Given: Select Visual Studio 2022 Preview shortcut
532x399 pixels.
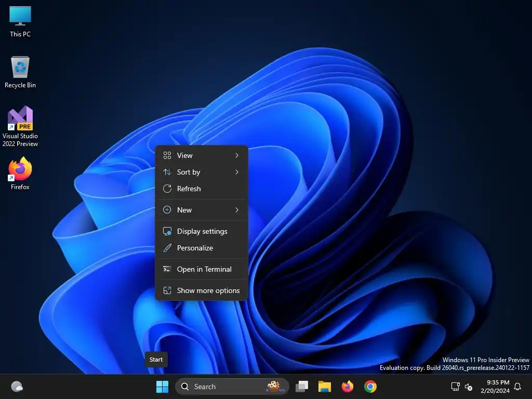Looking at the screenshot, I should 20,126.
